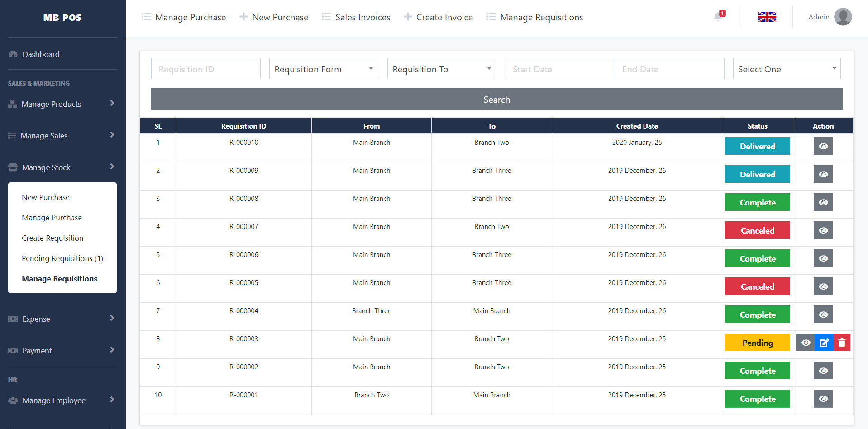Click the Admin user avatar
The height and width of the screenshot is (429, 868).
pyautogui.click(x=843, y=17)
